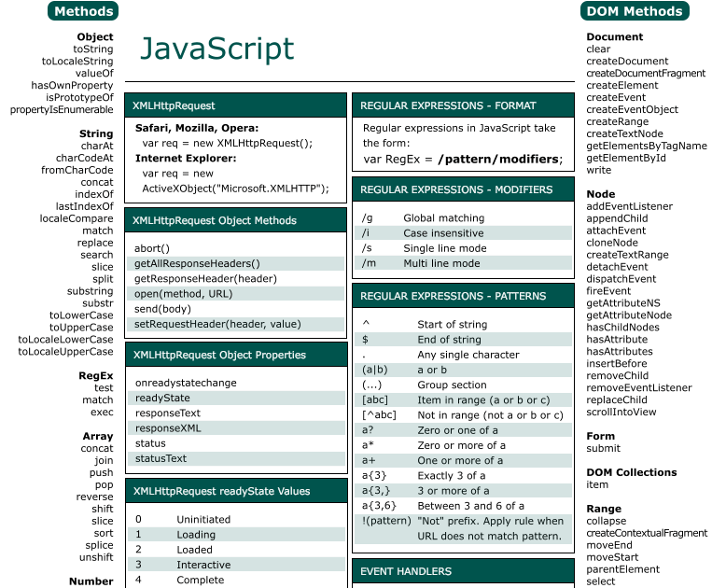This screenshot has height=588, width=712.
Task: Click cloneNode under Node
Action: pos(612,243)
